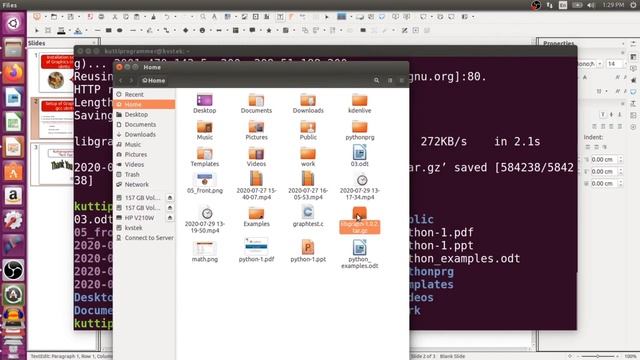Open LibreOffice Calc from the dock
Viewport: 640px width, 360px height.
coord(13,122)
